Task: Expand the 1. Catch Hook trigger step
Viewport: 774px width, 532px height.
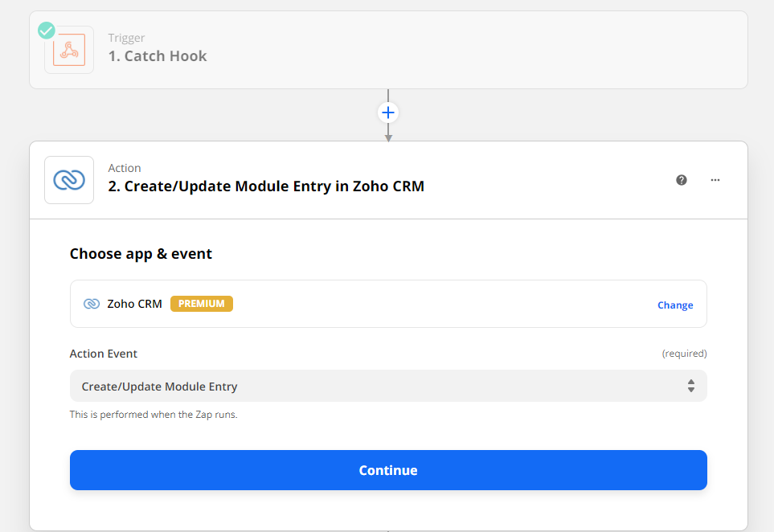Action: click(x=158, y=55)
